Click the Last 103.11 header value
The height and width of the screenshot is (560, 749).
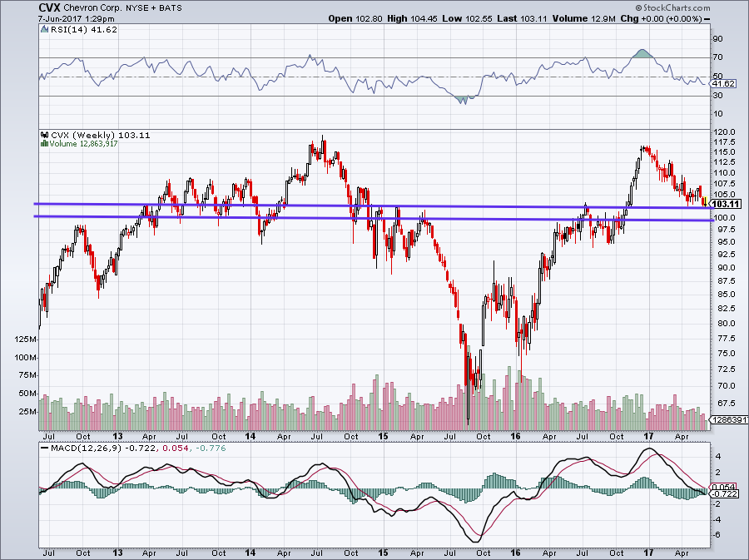[522, 18]
